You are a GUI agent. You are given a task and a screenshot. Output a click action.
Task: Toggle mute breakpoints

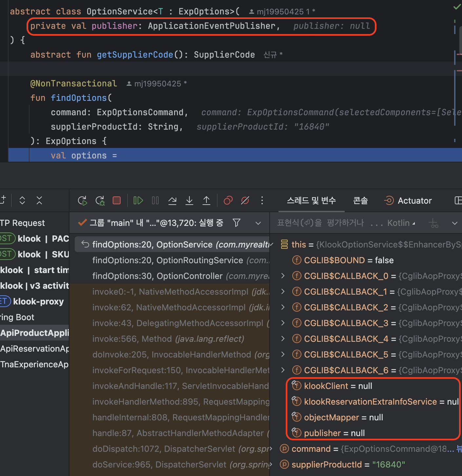click(x=245, y=200)
